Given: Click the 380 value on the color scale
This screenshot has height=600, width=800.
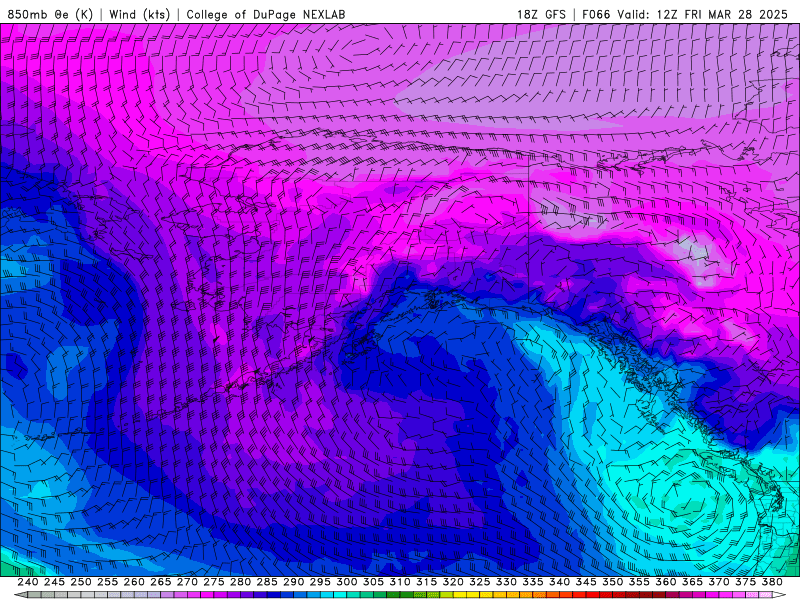Looking at the screenshot, I should [772, 582].
